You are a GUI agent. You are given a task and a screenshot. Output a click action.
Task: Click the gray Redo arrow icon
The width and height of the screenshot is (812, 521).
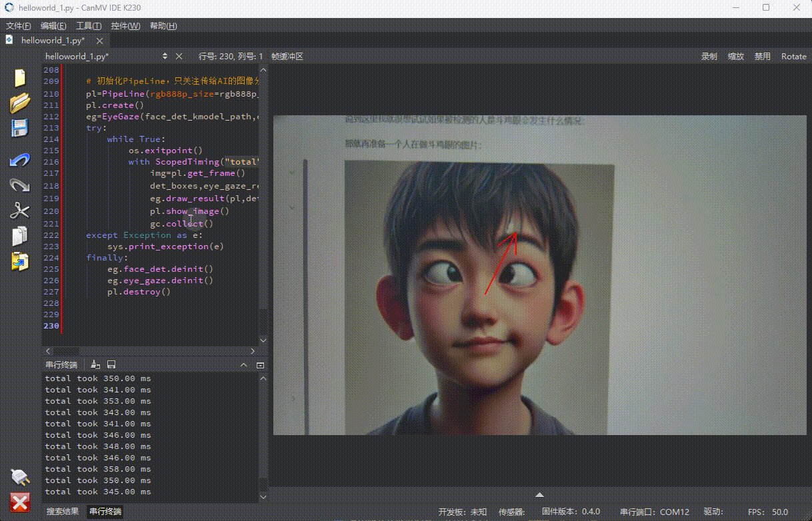coord(20,185)
